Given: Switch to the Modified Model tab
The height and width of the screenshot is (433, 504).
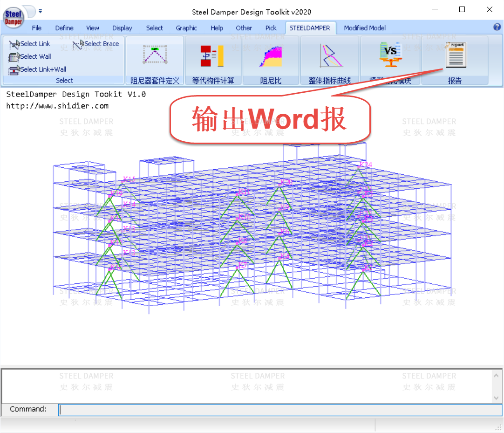Looking at the screenshot, I should [x=365, y=28].
